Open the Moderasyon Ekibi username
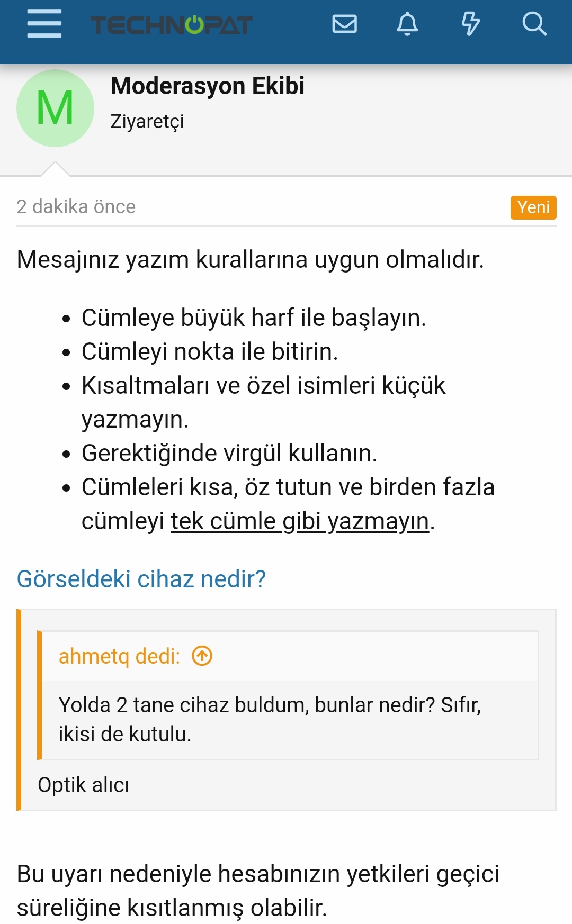 [x=208, y=86]
